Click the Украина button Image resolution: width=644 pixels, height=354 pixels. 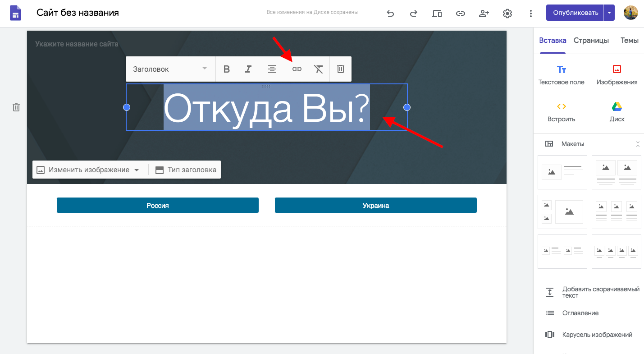point(376,205)
